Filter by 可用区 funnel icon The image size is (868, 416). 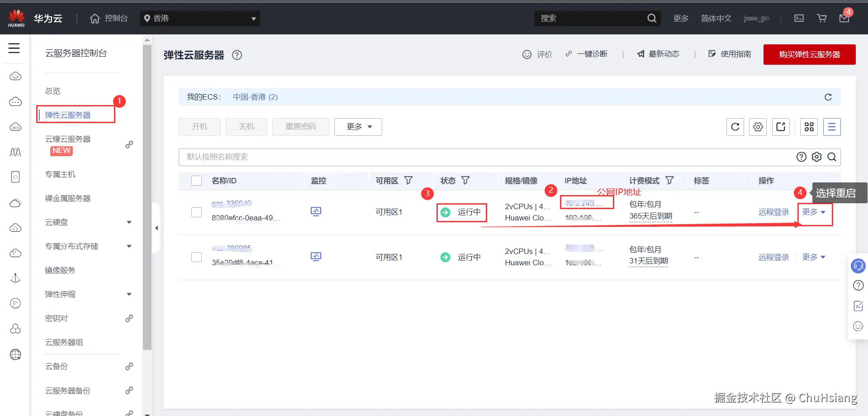click(x=408, y=180)
